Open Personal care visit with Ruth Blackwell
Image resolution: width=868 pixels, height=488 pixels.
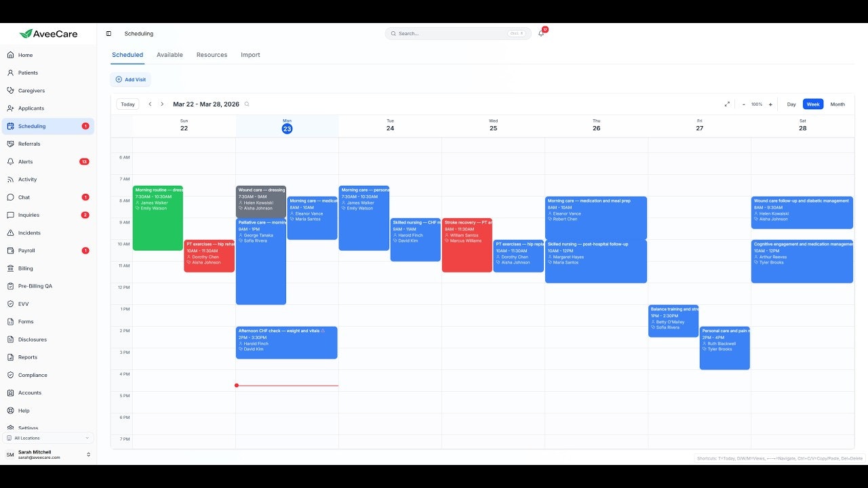pyautogui.click(x=724, y=348)
